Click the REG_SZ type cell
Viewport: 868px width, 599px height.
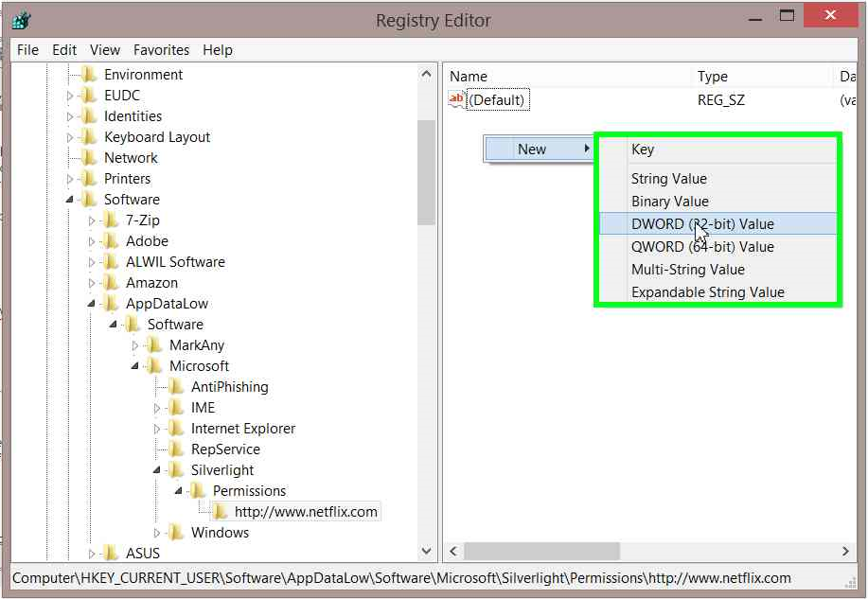[720, 100]
